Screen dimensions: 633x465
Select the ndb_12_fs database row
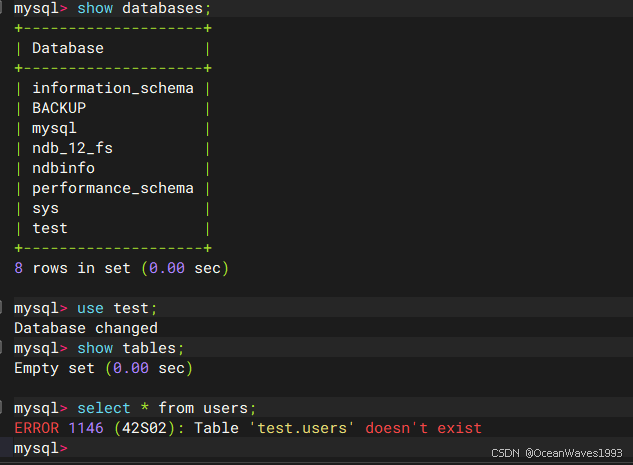[x=72, y=148]
